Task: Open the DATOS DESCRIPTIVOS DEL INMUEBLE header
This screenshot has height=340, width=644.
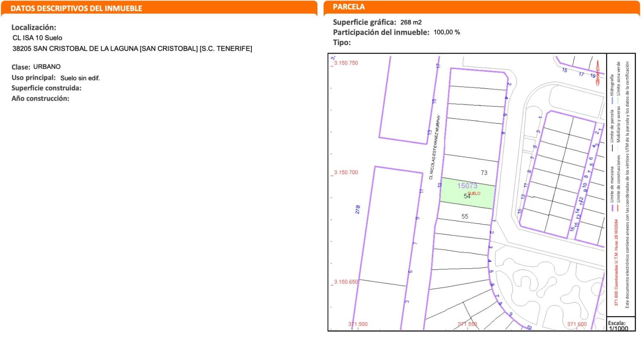Action: (77, 7)
